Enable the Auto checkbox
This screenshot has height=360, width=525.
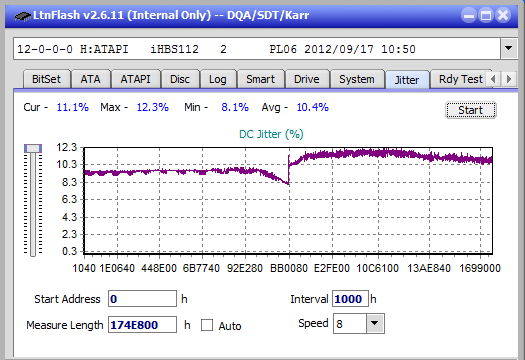point(207,325)
